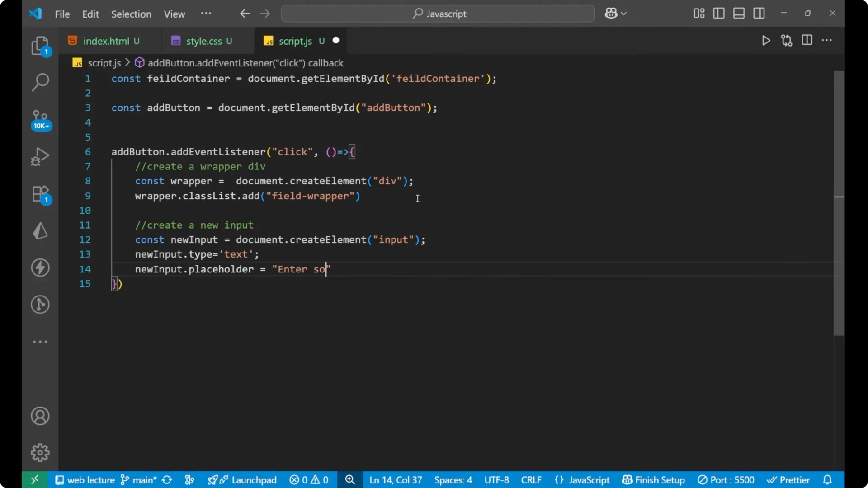This screenshot has height=488, width=868.
Task: Open the editor more actions menu
Action: click(x=827, y=40)
